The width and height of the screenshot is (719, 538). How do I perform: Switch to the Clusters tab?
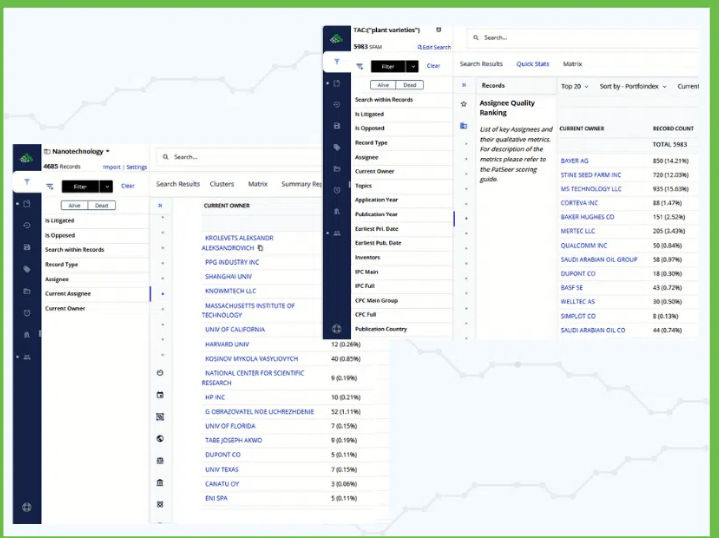pos(221,184)
